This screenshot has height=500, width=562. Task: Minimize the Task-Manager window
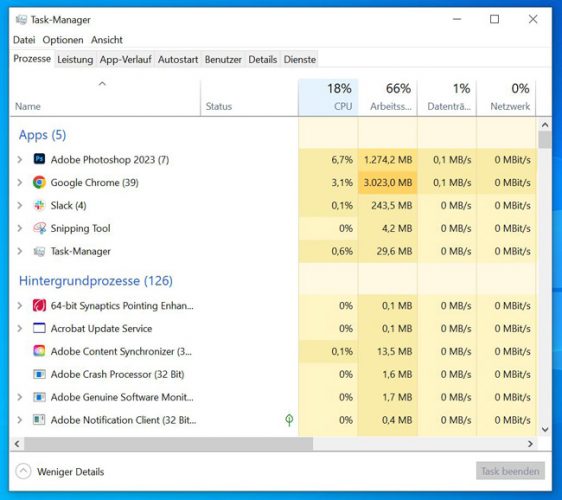457,19
